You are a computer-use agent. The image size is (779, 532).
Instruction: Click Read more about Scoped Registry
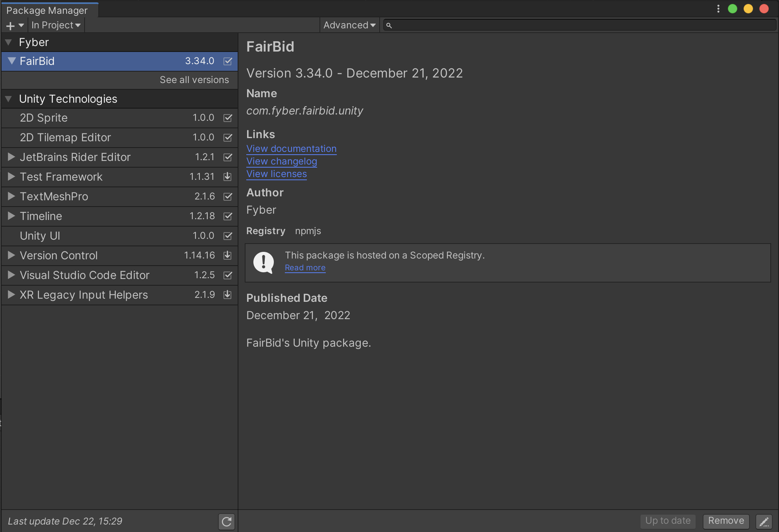pos(305,268)
